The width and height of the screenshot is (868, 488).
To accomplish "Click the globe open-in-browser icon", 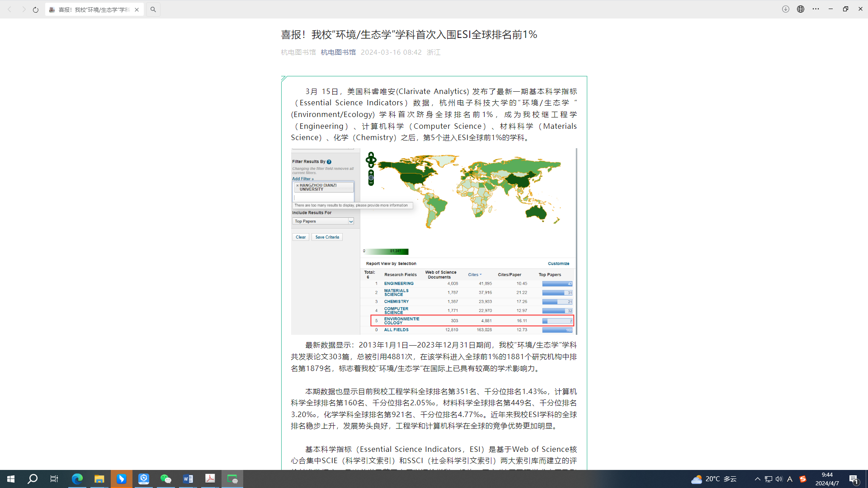I will point(801,9).
